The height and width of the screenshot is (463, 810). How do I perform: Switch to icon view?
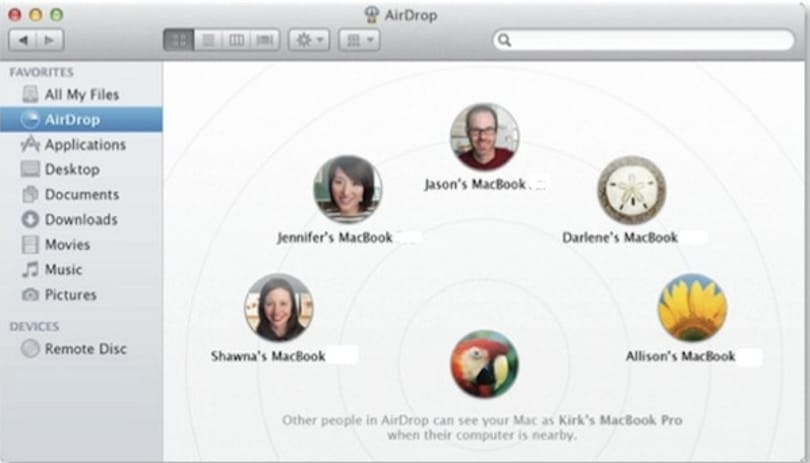point(179,40)
